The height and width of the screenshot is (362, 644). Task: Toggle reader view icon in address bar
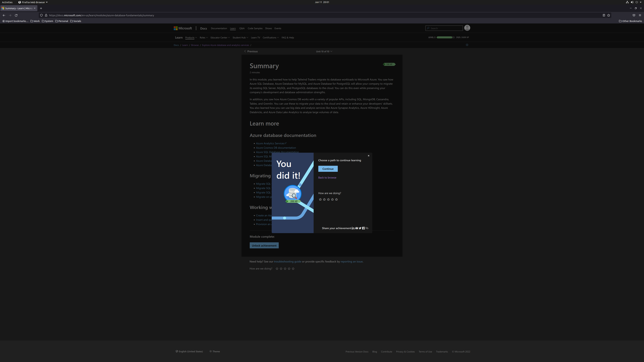tap(604, 15)
